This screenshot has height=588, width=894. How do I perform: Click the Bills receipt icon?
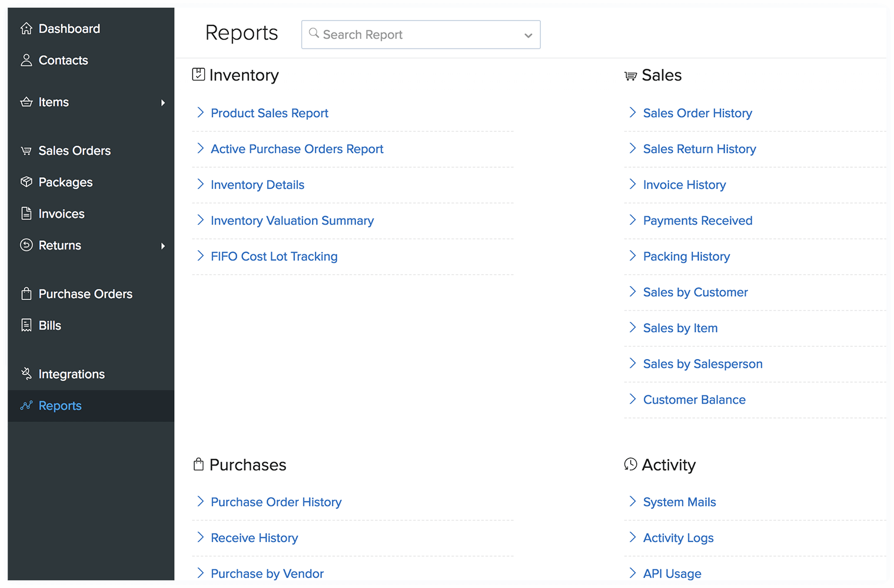pos(26,325)
